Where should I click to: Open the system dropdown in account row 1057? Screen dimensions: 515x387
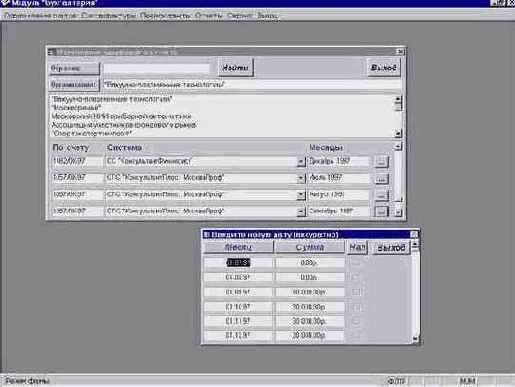(301, 178)
